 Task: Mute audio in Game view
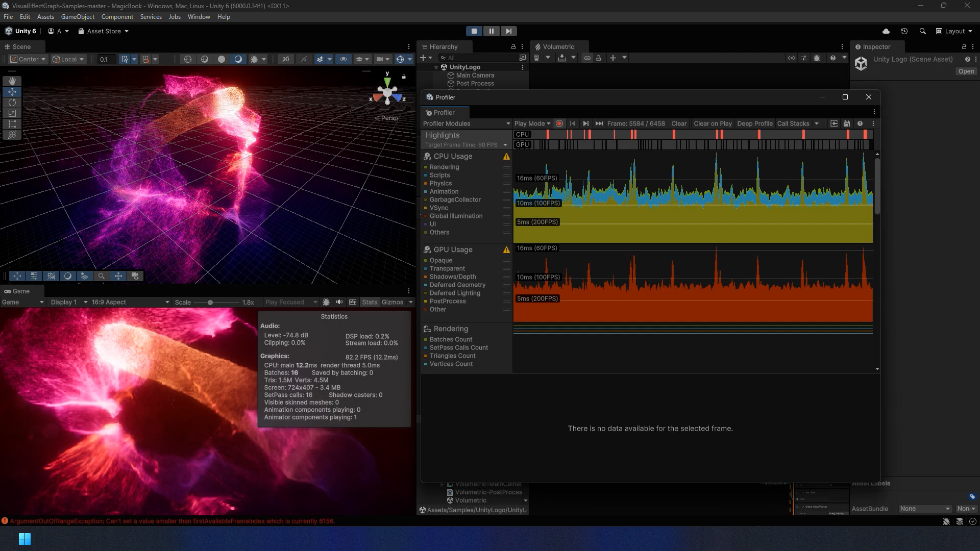[339, 302]
